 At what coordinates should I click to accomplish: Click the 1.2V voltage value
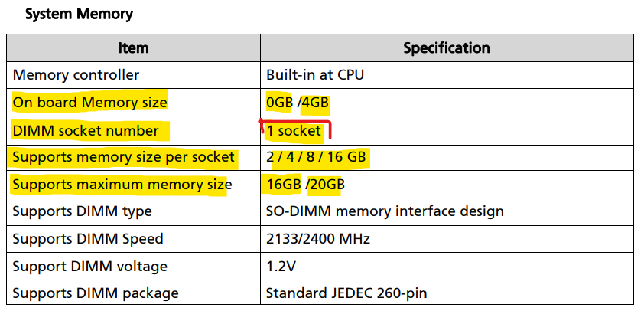click(281, 267)
